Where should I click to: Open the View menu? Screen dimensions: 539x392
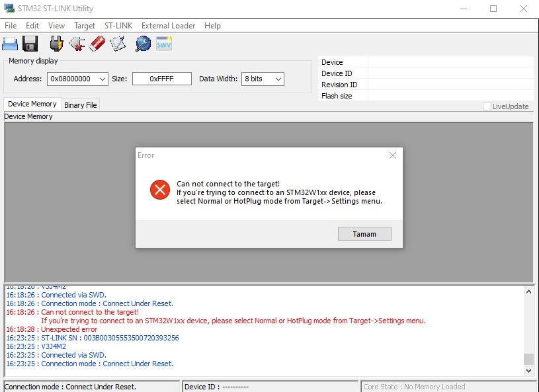pos(56,26)
